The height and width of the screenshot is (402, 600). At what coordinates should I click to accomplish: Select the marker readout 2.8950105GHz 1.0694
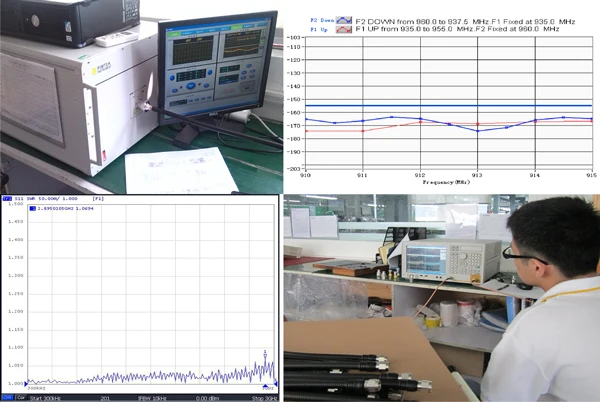pyautogui.click(x=65, y=207)
